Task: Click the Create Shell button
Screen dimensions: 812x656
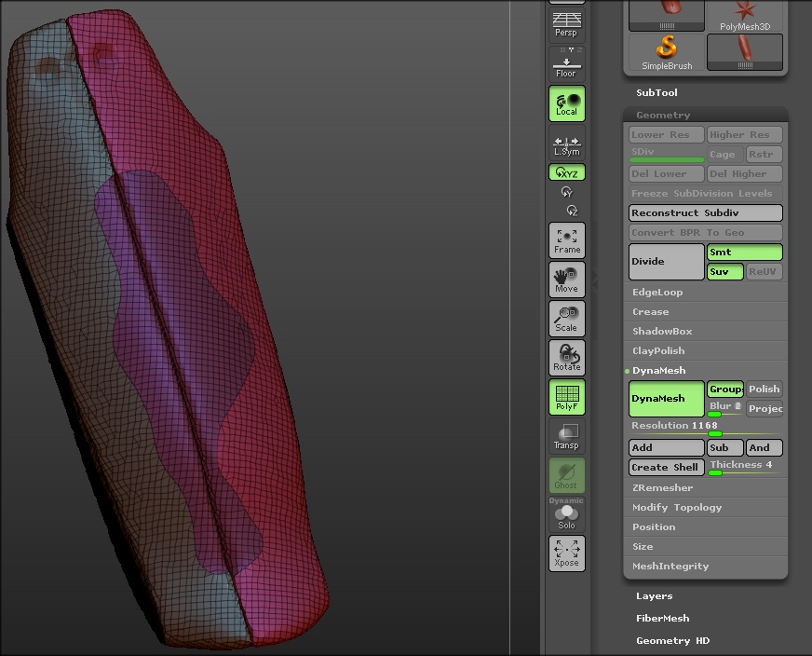Action: pos(667,468)
